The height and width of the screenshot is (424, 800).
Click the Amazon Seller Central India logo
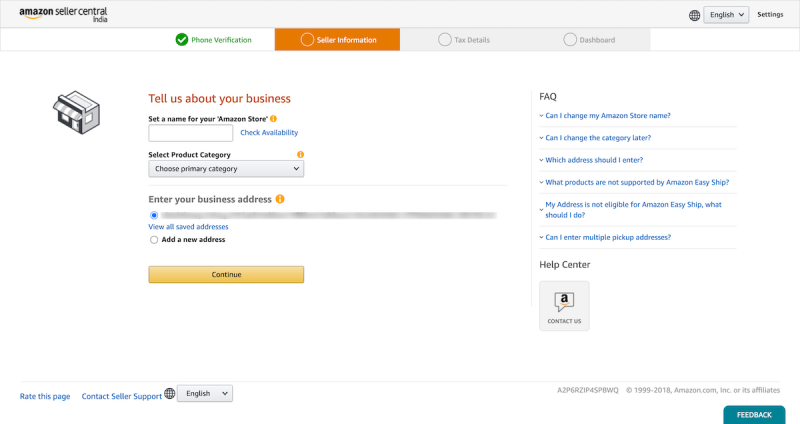[63, 14]
